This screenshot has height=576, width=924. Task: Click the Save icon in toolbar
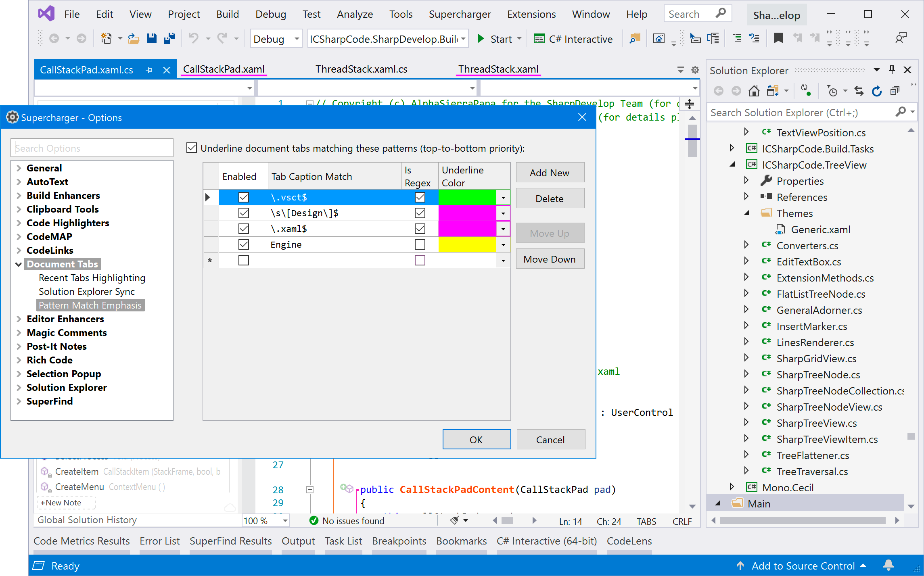[151, 39]
